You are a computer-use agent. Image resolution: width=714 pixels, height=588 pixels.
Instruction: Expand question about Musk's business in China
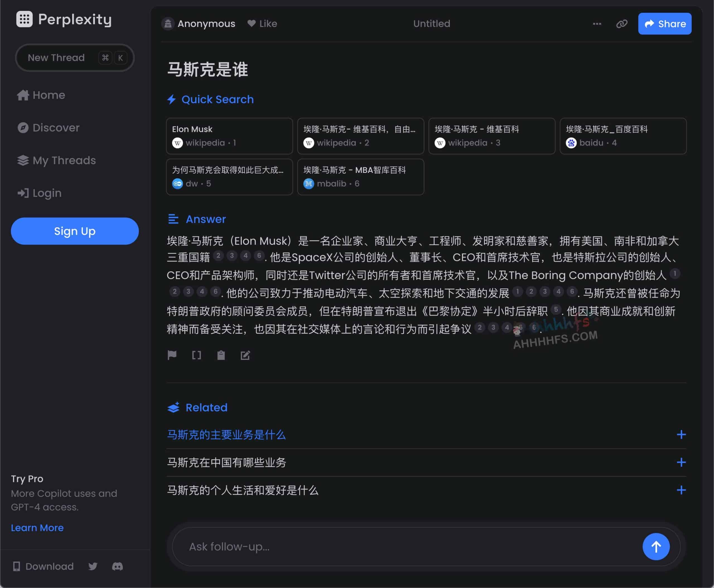(681, 462)
